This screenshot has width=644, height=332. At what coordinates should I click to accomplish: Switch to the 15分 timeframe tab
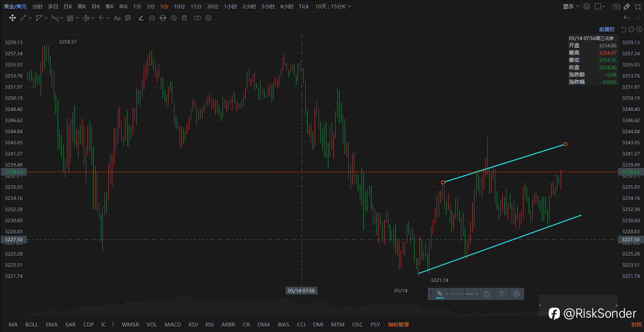(x=196, y=7)
